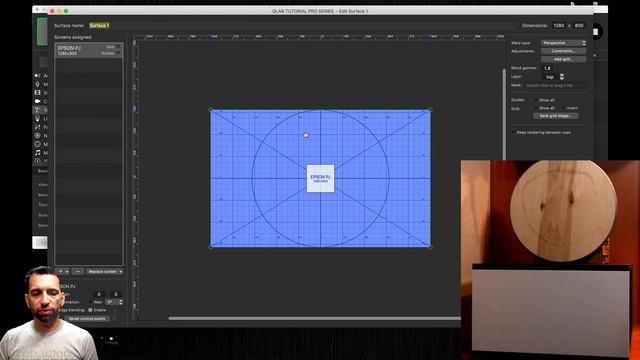Click the Layer 'top' value field
The image size is (640, 360).
[550, 77]
